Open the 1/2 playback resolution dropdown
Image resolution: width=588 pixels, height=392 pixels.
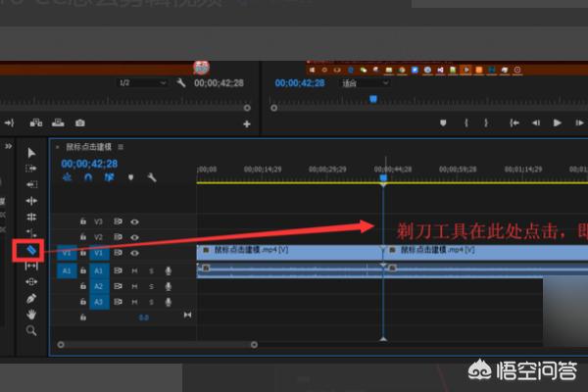[140, 84]
